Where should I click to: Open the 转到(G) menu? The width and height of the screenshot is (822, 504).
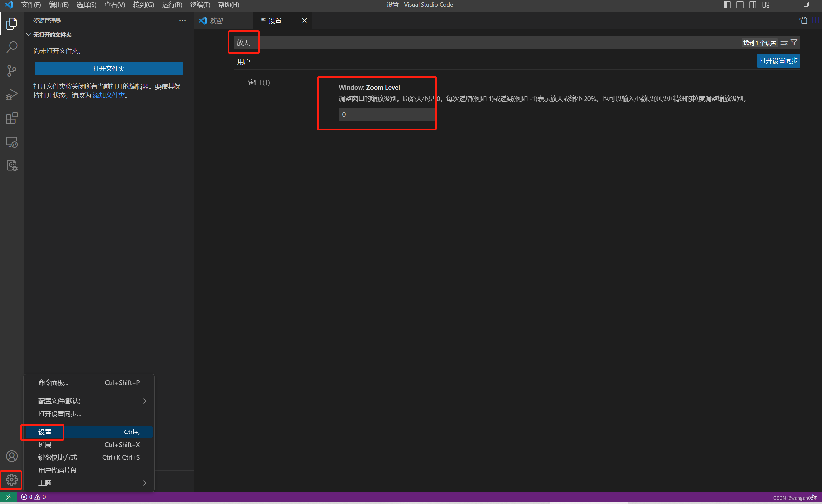click(x=143, y=5)
